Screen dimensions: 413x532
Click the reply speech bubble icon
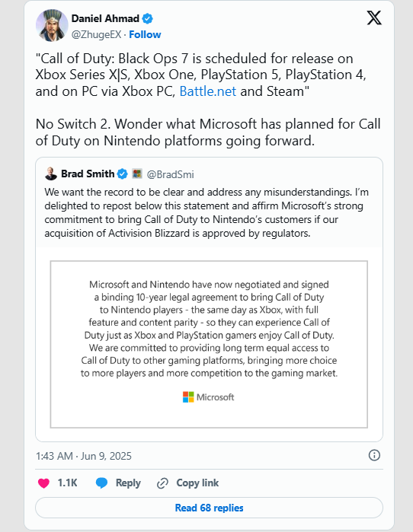point(101,483)
